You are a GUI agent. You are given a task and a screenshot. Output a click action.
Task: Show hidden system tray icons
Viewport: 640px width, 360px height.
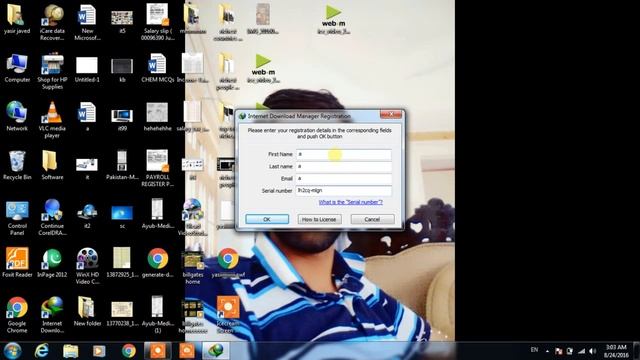547,351
